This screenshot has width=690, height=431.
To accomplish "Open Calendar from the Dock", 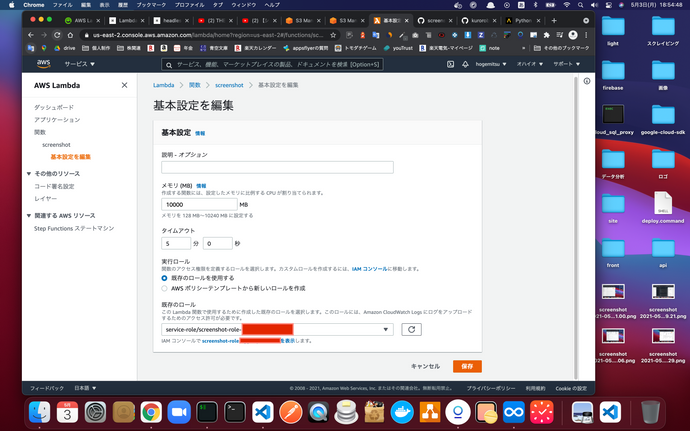I will pyautogui.click(x=67, y=413).
